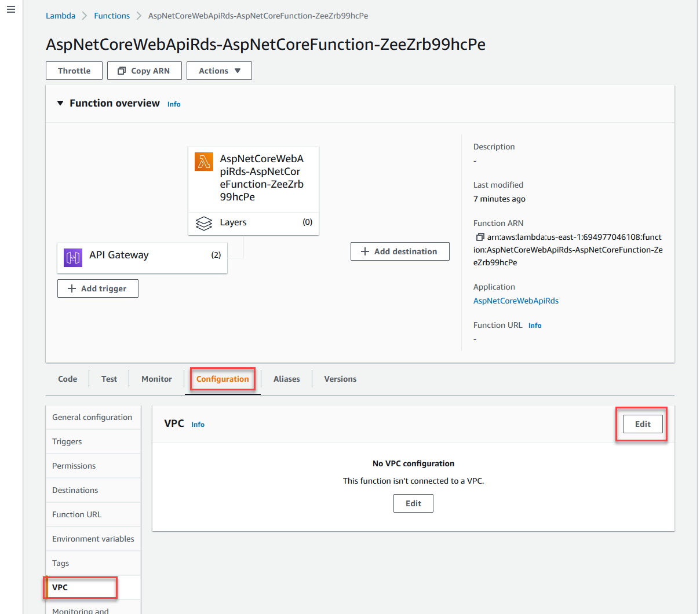The height and width of the screenshot is (614, 700).
Task: Click the Layers stack icon
Action: (x=204, y=223)
